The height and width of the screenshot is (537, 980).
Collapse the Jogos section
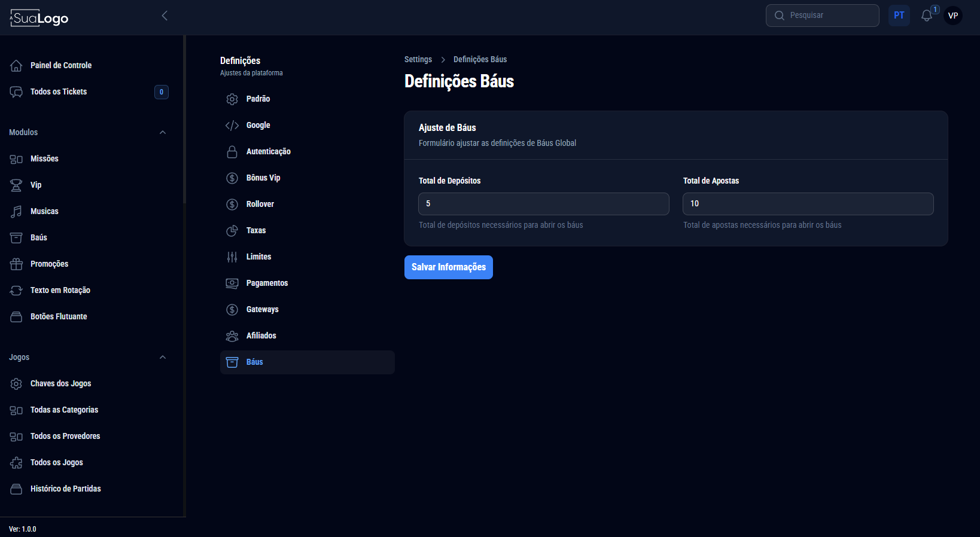click(x=163, y=358)
